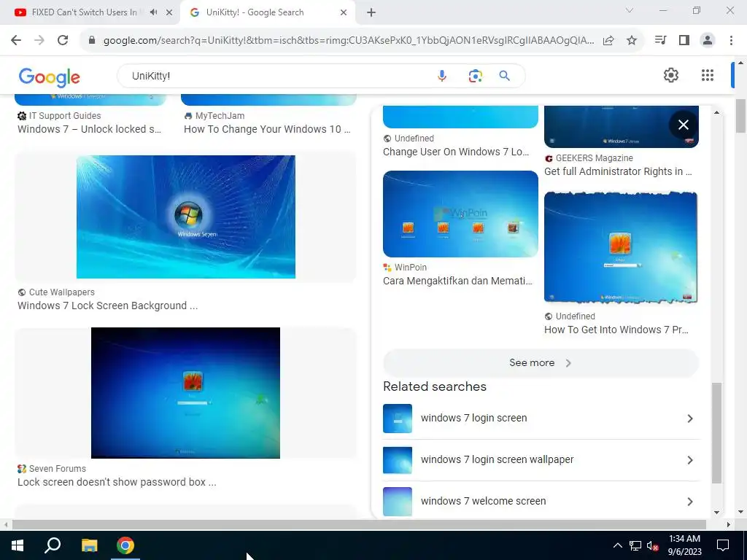
Task: Switch to the FIXED Can't Switch Users tab
Action: [84, 12]
